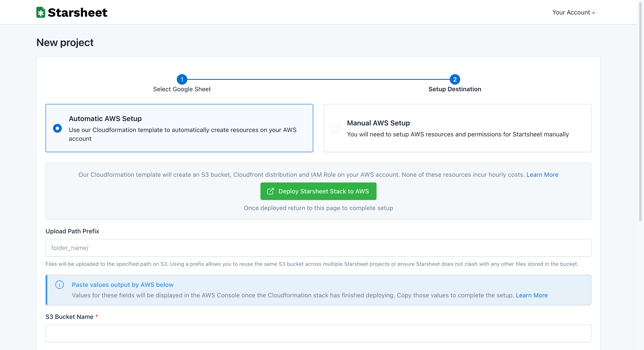Click the Starsheet wordmark in header
This screenshot has width=644, height=350.
(x=78, y=12)
